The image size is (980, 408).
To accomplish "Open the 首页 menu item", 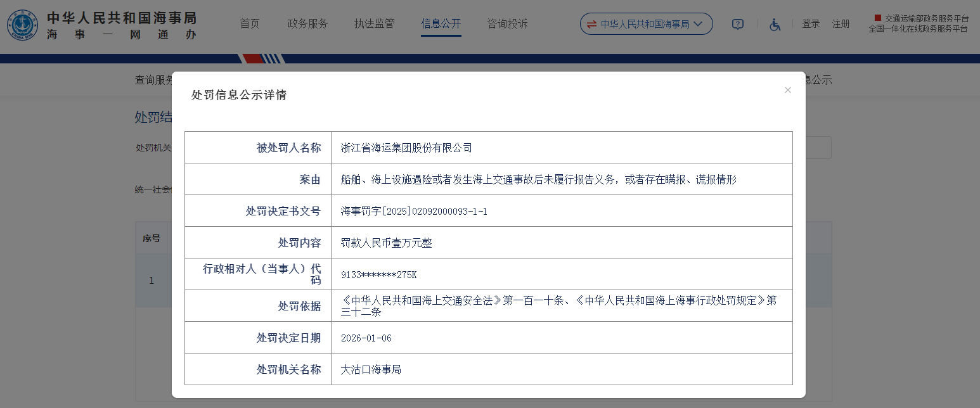I will [x=249, y=24].
